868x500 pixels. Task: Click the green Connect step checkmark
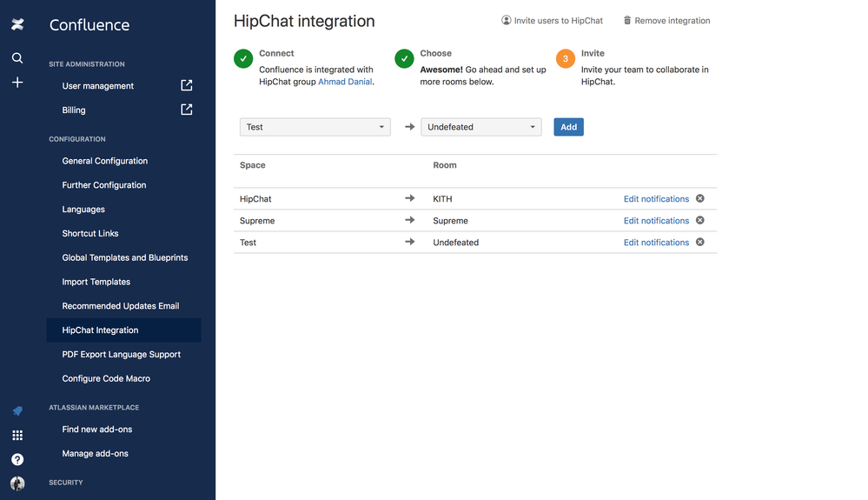pyautogui.click(x=243, y=58)
